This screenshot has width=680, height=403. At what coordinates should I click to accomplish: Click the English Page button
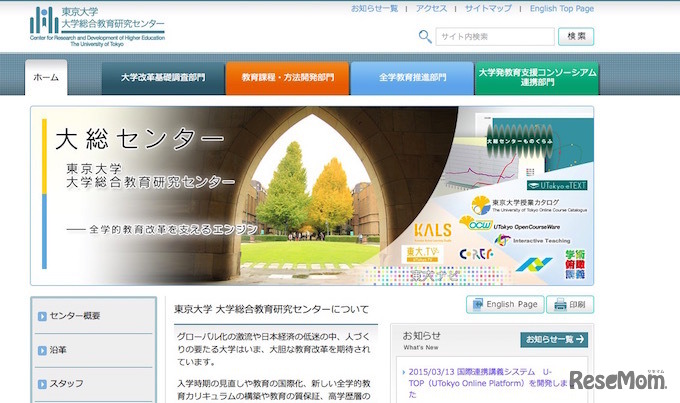tap(505, 305)
